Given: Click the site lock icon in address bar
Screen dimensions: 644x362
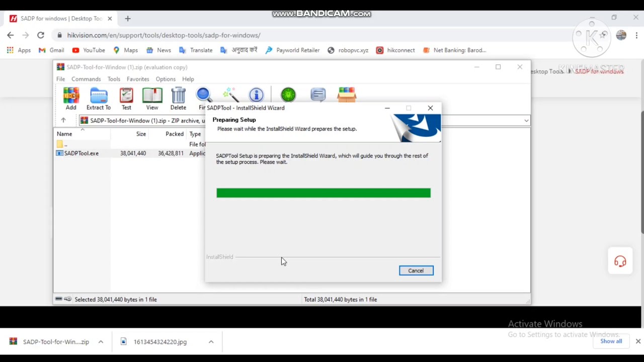Looking at the screenshot, I should pyautogui.click(x=60, y=35).
